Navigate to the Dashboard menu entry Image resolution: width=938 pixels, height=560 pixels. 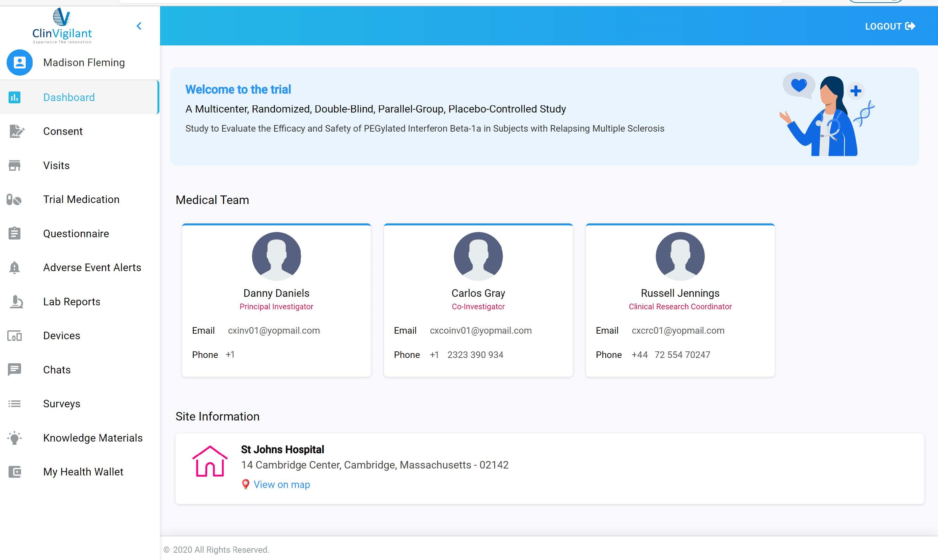[69, 97]
